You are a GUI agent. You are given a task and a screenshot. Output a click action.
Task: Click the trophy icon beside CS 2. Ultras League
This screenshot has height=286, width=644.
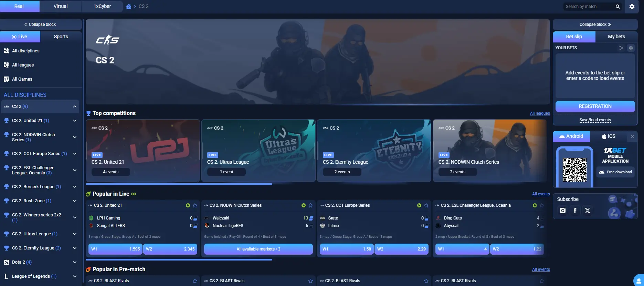pyautogui.click(x=6, y=234)
